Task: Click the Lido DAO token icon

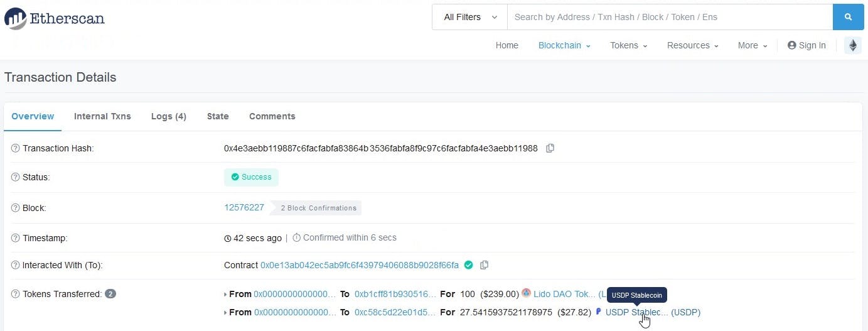Action: pyautogui.click(x=526, y=293)
